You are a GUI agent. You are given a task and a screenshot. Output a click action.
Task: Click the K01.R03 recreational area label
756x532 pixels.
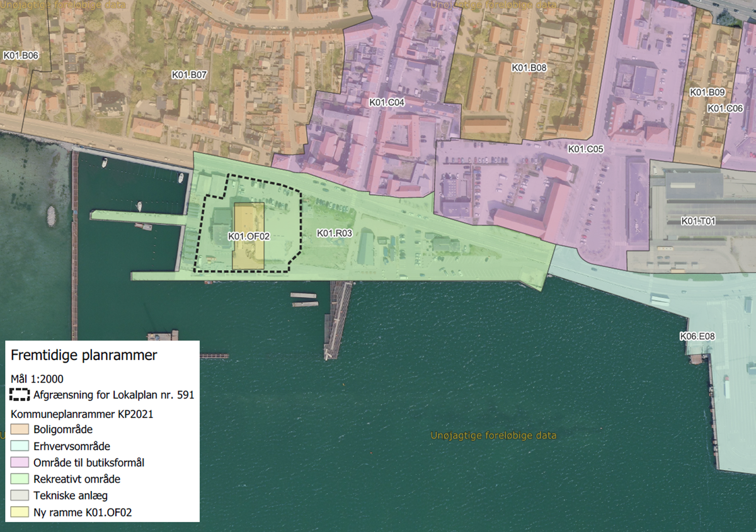point(334,234)
